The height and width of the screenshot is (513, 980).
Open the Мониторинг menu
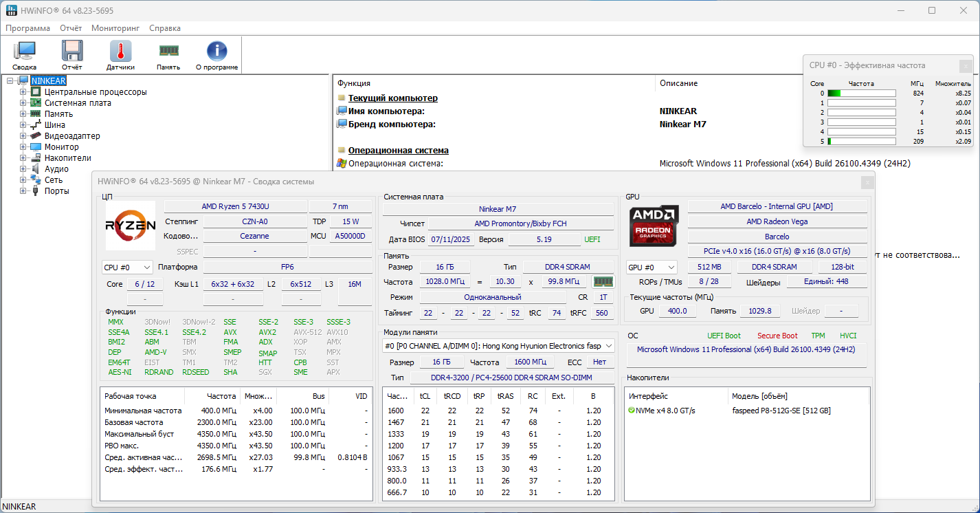pos(115,28)
